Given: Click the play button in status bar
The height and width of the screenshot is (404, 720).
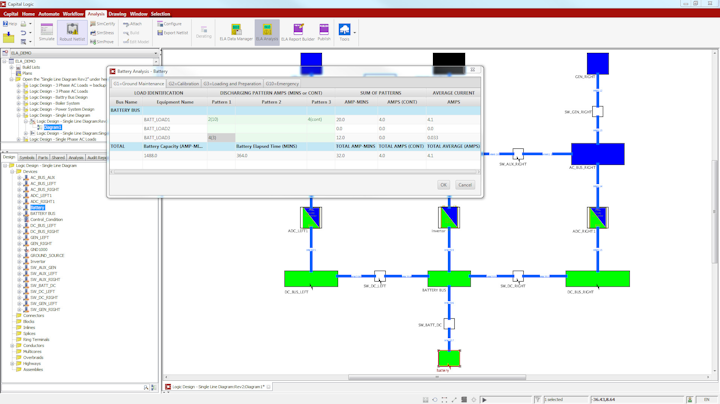Looking at the screenshot, I should click(x=484, y=400).
